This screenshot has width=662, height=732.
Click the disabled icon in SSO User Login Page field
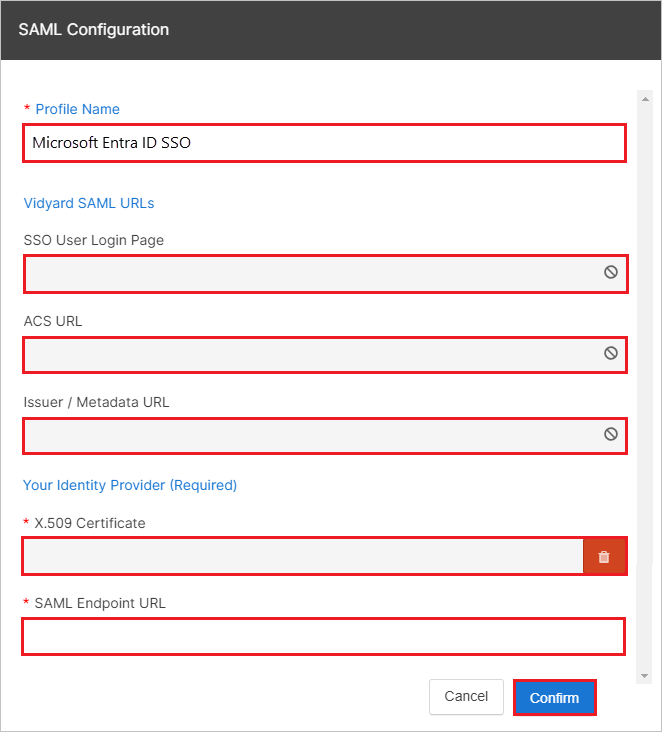(611, 272)
